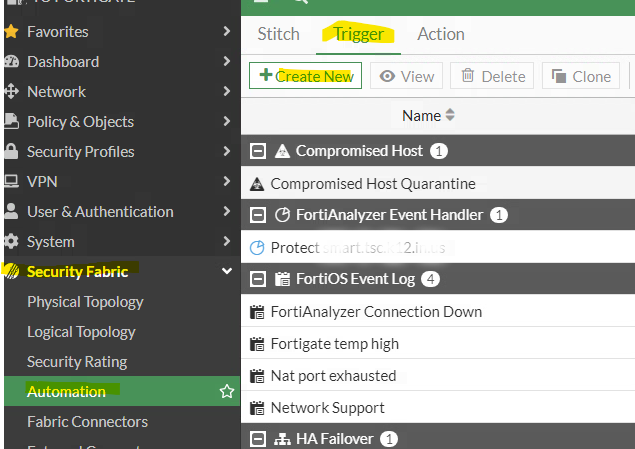The image size is (635, 449).
Task: Collapse the HA Failover group
Action: [258, 439]
